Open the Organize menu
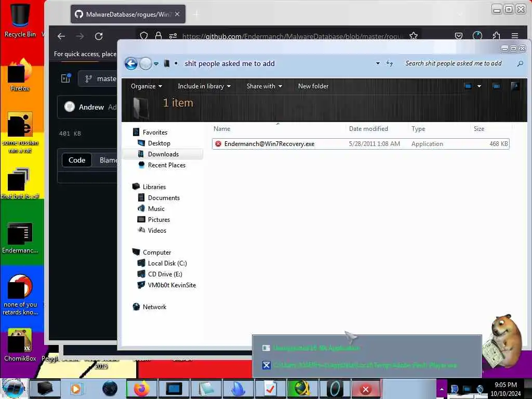Viewport: 532px width, 399px height. pos(146,86)
